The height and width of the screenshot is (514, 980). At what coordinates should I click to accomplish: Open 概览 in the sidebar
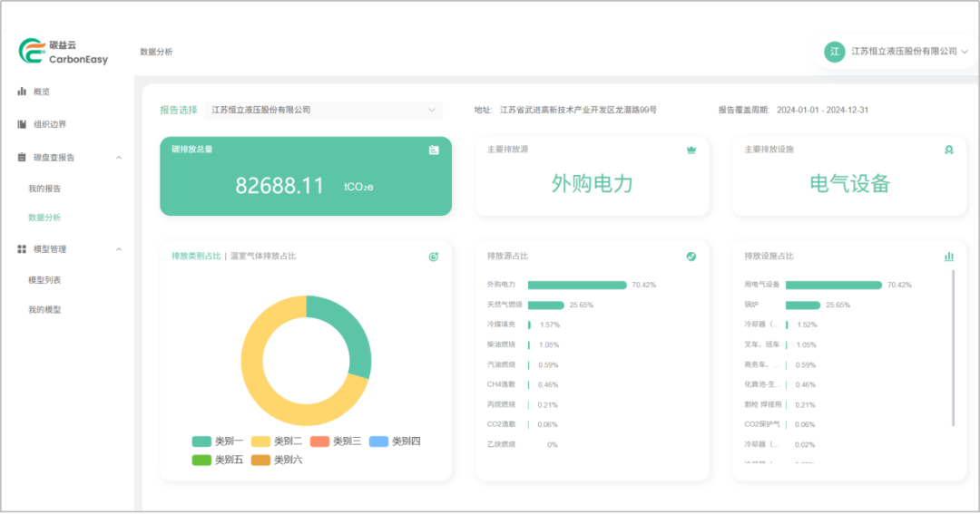pyautogui.click(x=41, y=92)
